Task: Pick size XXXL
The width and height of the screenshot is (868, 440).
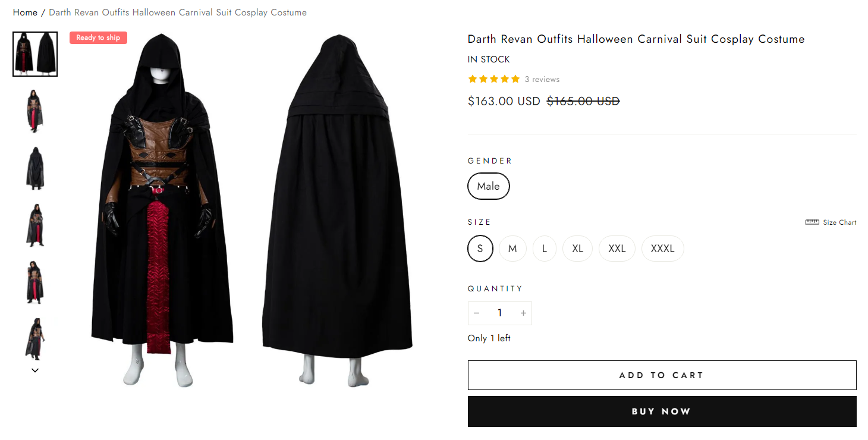Action: click(662, 249)
